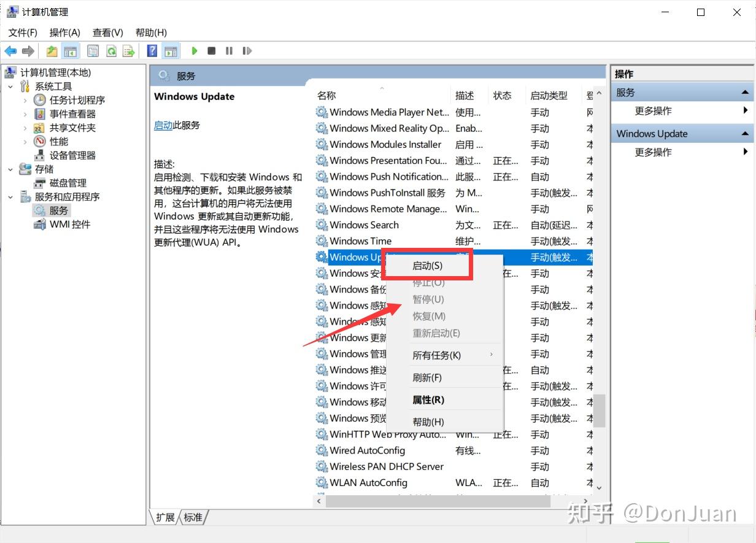Select 启动(S) in the context menu
The image size is (756, 543).
(428, 265)
